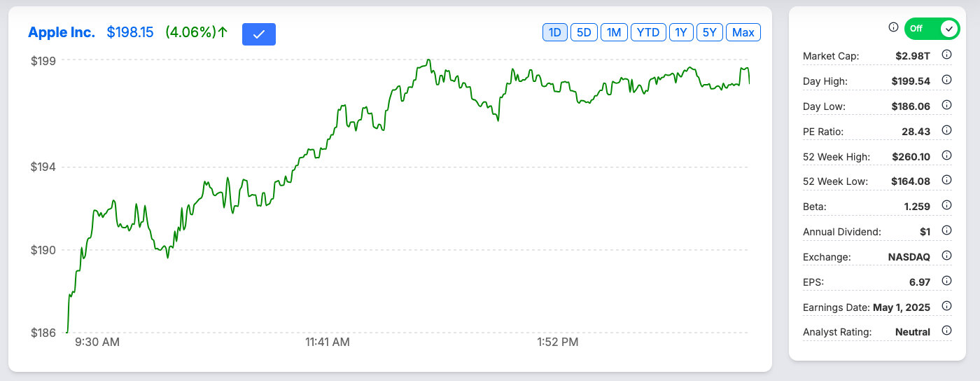The height and width of the screenshot is (381, 980).
Task: Switch to the 1Y chart view
Action: point(681,32)
